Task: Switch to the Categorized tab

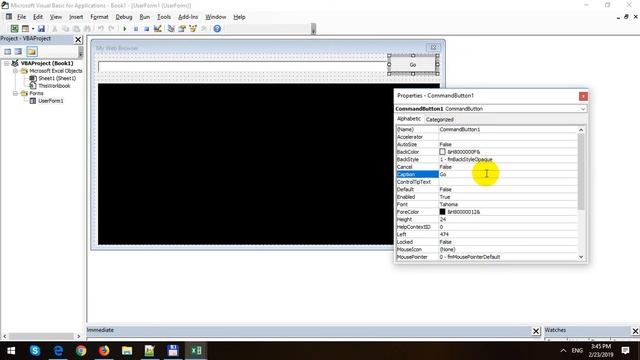Action: tap(440, 120)
